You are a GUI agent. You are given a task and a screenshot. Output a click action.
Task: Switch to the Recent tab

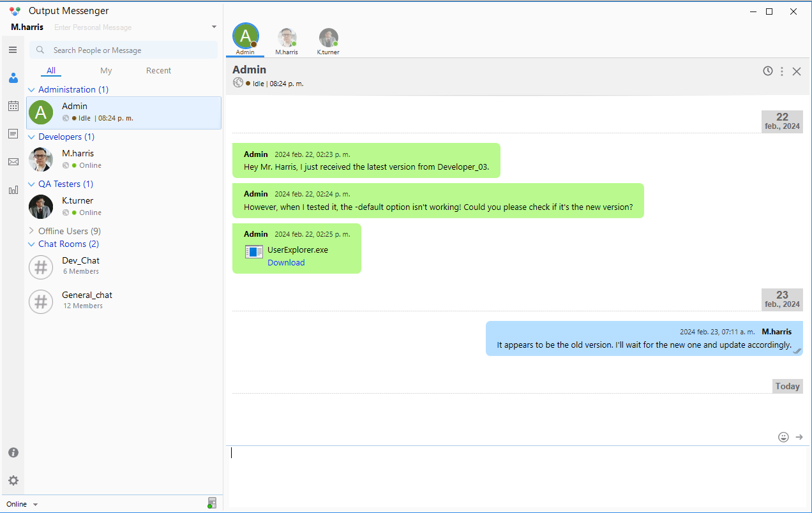coord(158,71)
